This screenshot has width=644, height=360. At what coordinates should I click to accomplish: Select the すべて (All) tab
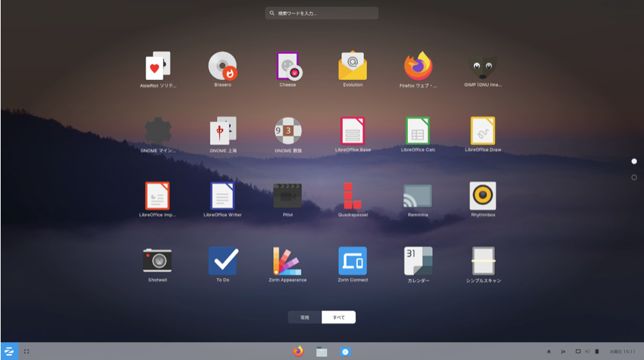tap(339, 317)
